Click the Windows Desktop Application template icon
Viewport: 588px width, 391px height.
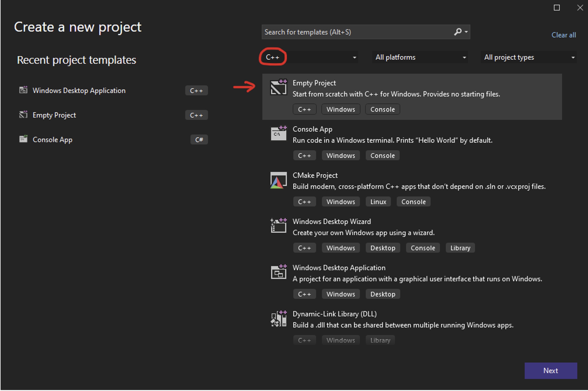[x=278, y=272]
